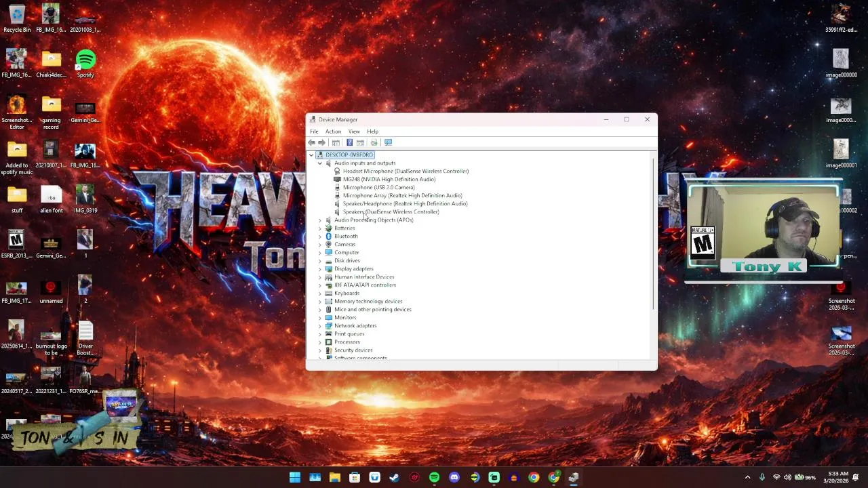Click the Device Manager vertical scrollbar
The image size is (868, 488).
click(654, 234)
